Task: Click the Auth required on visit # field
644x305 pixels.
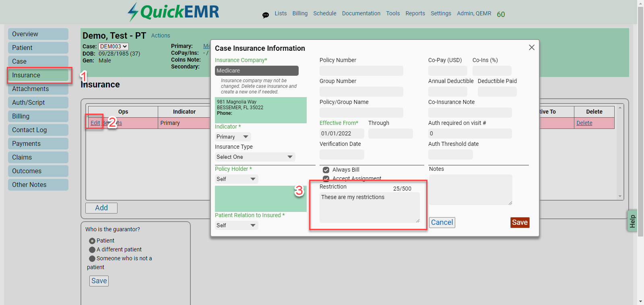Action: coord(470,134)
